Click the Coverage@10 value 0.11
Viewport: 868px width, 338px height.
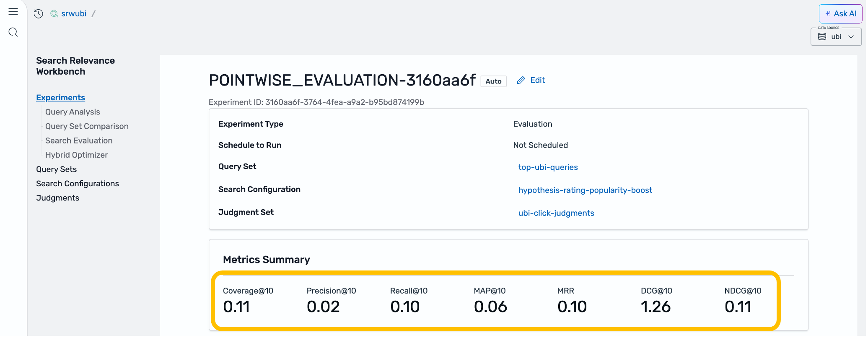tap(236, 307)
